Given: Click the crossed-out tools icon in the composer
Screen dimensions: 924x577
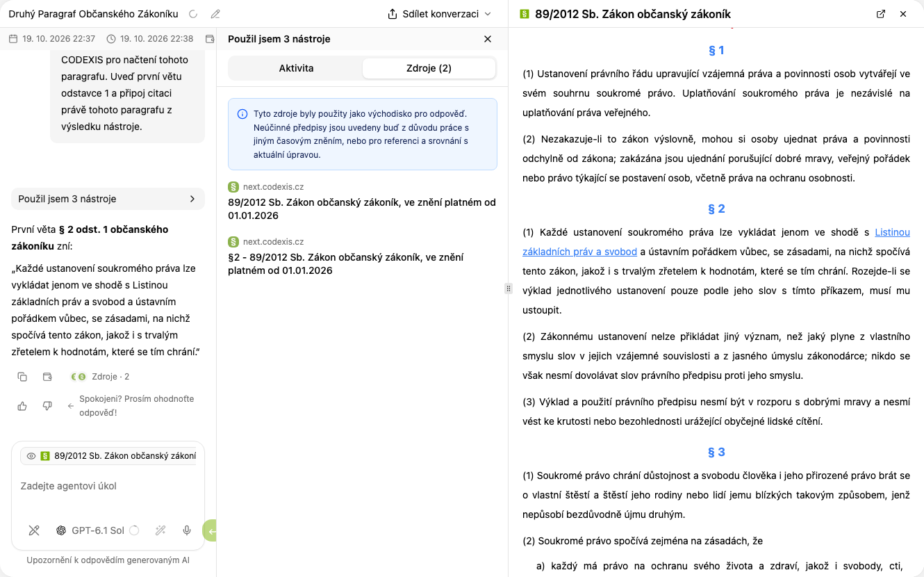Looking at the screenshot, I should [33, 530].
